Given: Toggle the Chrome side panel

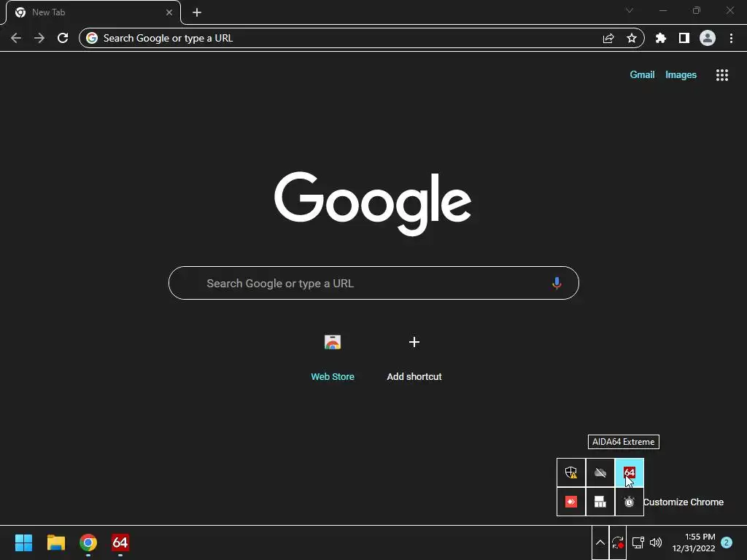Looking at the screenshot, I should 684,38.
